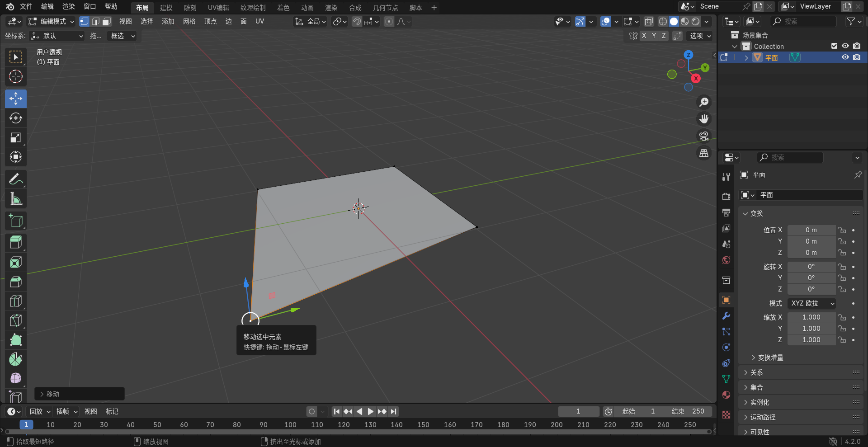Select the Poly Build tool

coord(16,340)
